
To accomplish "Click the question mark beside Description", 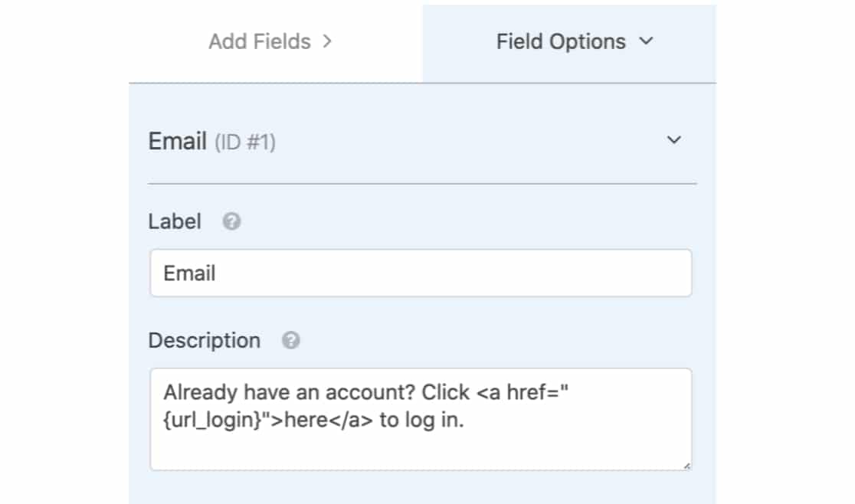I will [290, 341].
